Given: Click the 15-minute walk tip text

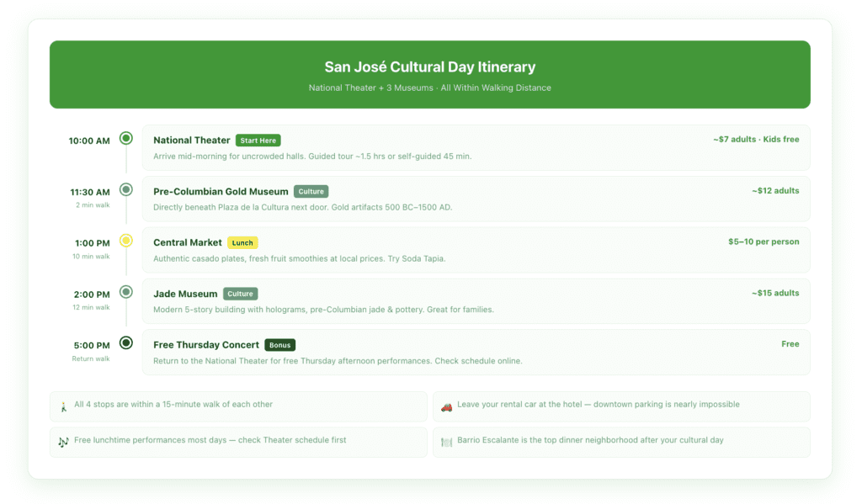Looking at the screenshot, I should click(173, 405).
